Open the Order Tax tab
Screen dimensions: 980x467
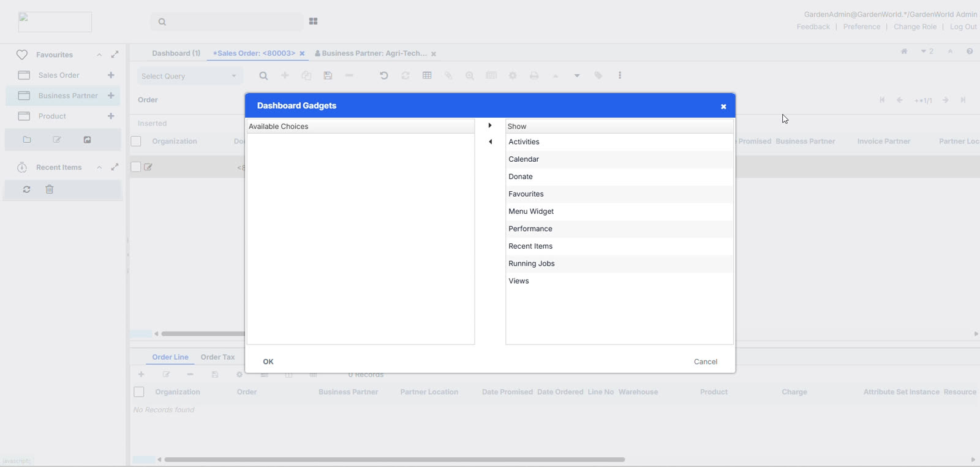pyautogui.click(x=217, y=357)
